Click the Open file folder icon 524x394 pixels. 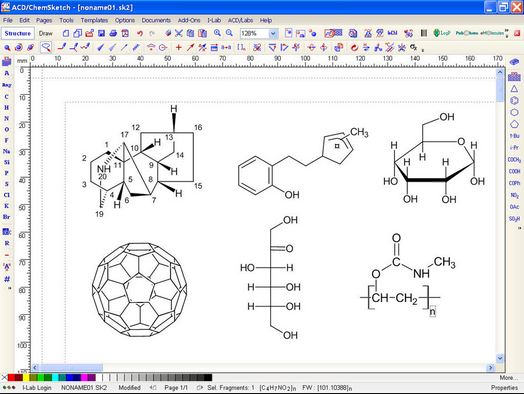pyautogui.click(x=89, y=33)
